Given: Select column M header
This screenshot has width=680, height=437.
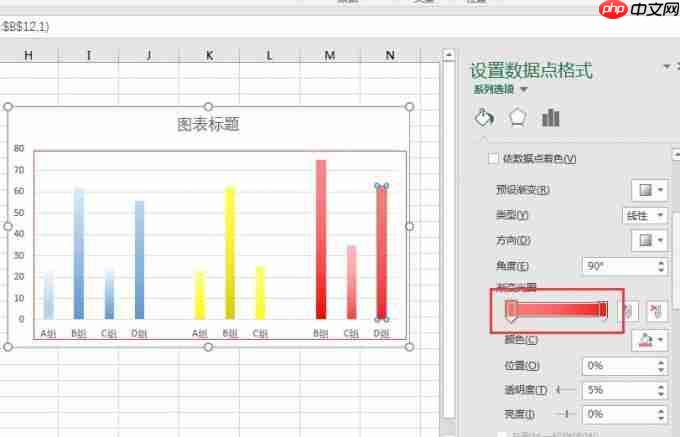Looking at the screenshot, I should [330, 55].
